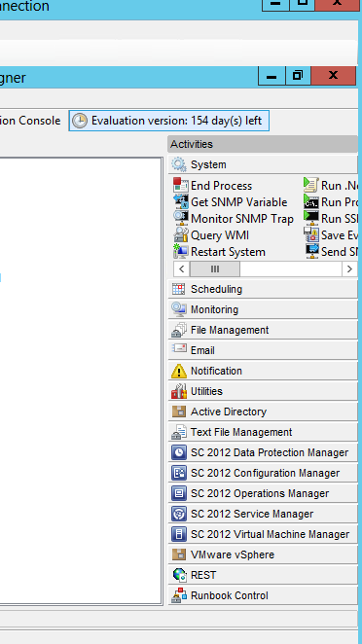
Task: Select the Send SNMP Trap activity icon
Action: (311, 251)
